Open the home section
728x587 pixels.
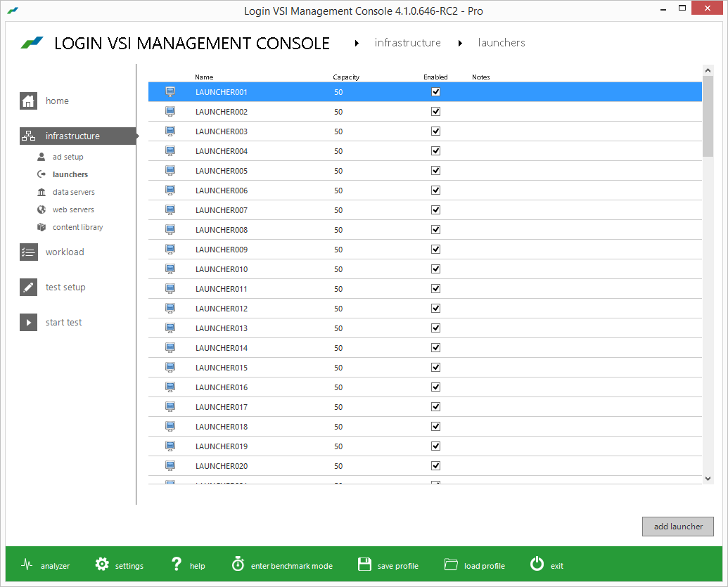[57, 101]
